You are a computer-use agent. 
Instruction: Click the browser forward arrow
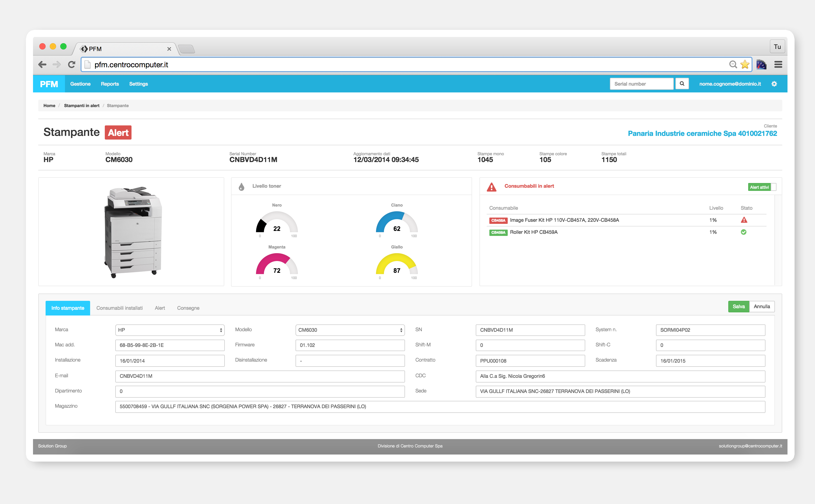57,64
